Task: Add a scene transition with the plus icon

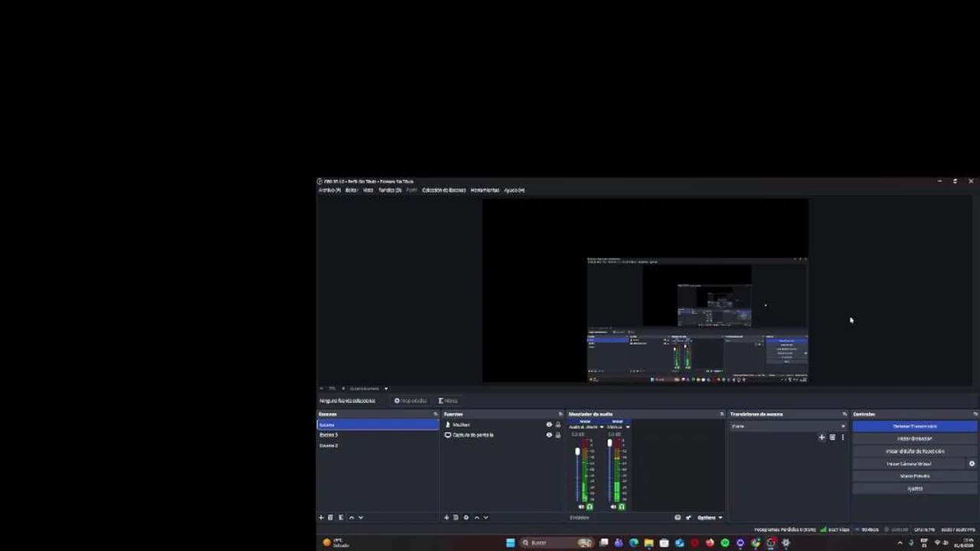Action: 822,438
